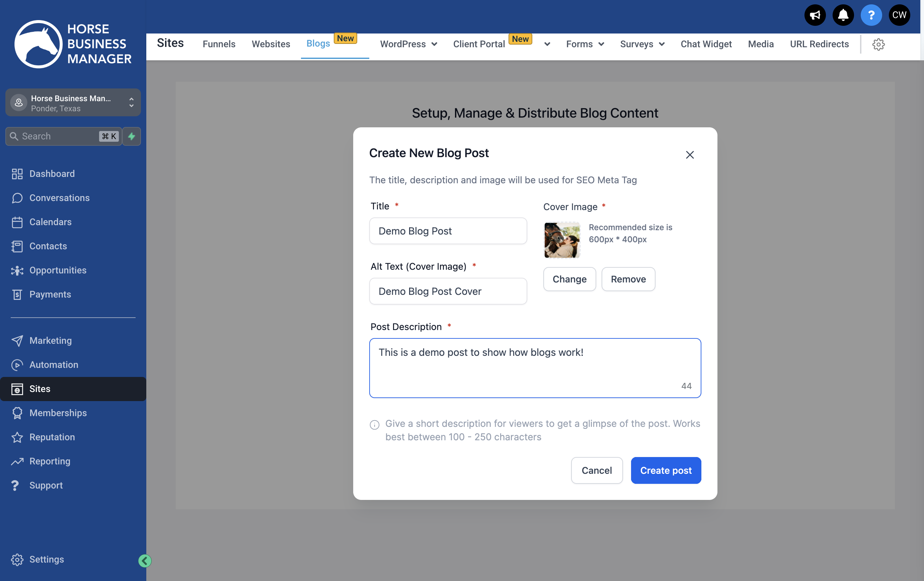Close the Create New Blog Post dialog
Screen dimensions: 924x581
coord(690,155)
